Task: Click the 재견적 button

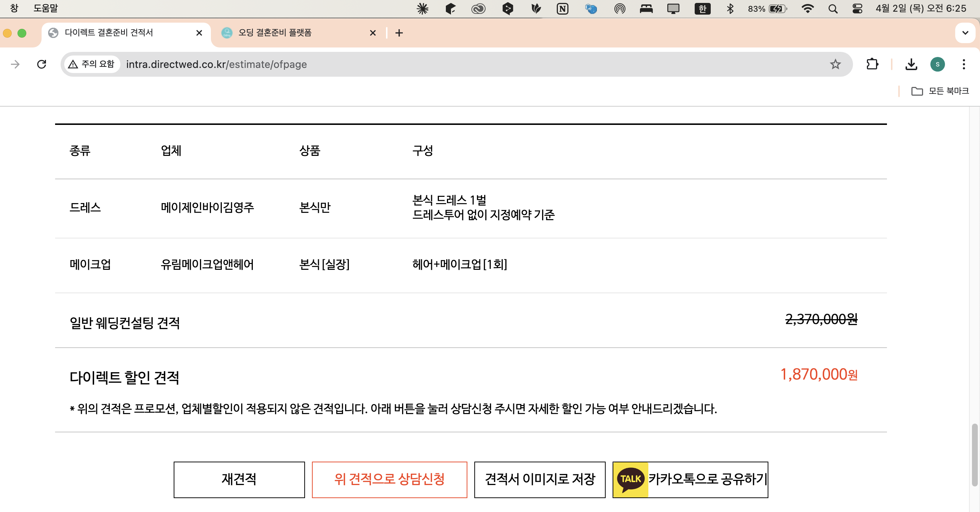Action: pyautogui.click(x=239, y=479)
